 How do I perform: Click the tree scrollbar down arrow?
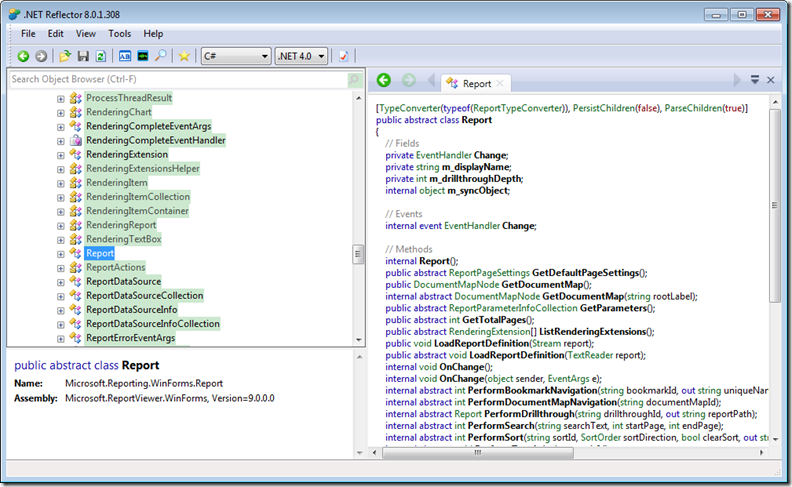pyautogui.click(x=359, y=340)
